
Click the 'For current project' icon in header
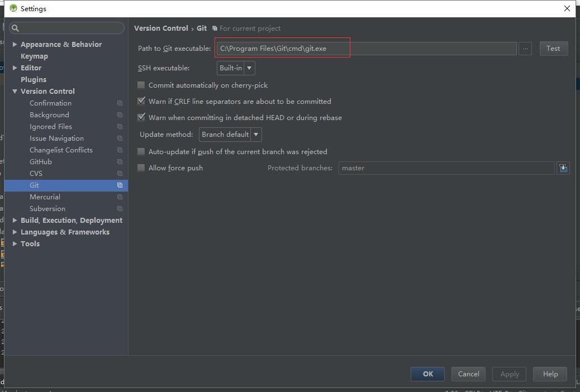click(x=215, y=28)
